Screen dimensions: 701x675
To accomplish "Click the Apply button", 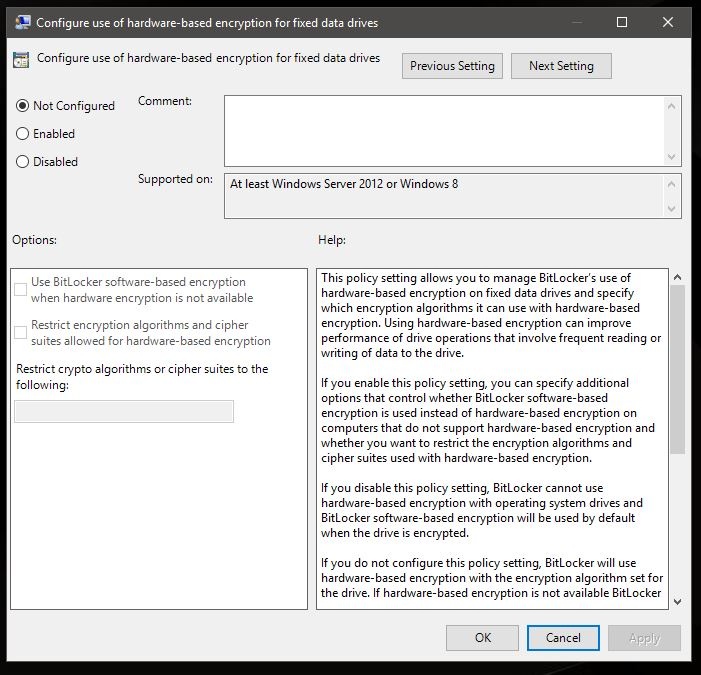I will pyautogui.click(x=644, y=638).
